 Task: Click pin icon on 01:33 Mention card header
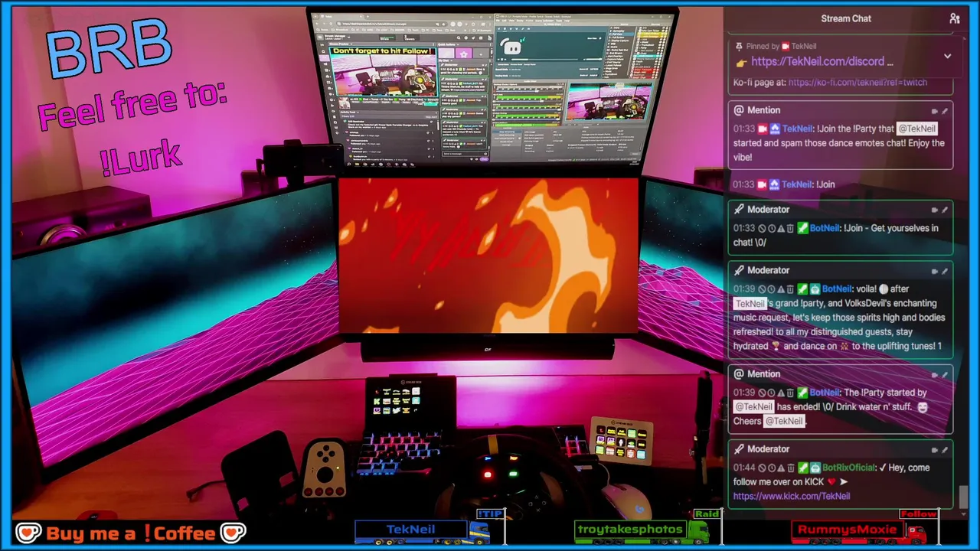pyautogui.click(x=945, y=111)
